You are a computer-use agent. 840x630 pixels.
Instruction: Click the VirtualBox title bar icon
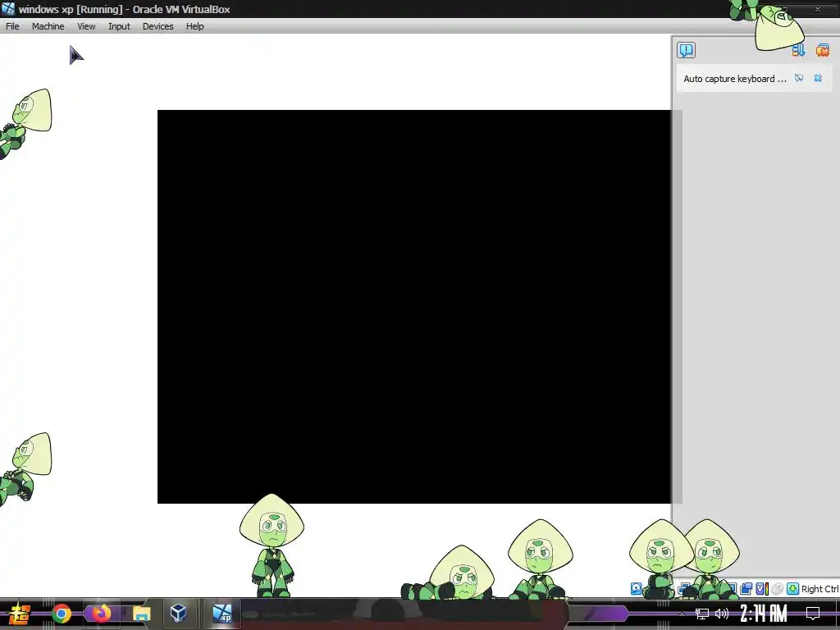coord(8,8)
